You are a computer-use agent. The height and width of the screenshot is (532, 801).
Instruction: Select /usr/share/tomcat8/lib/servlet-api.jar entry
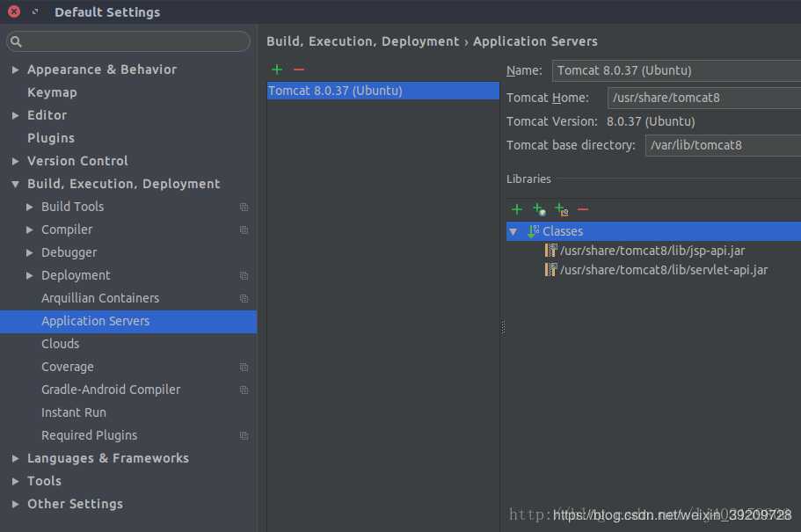(664, 269)
